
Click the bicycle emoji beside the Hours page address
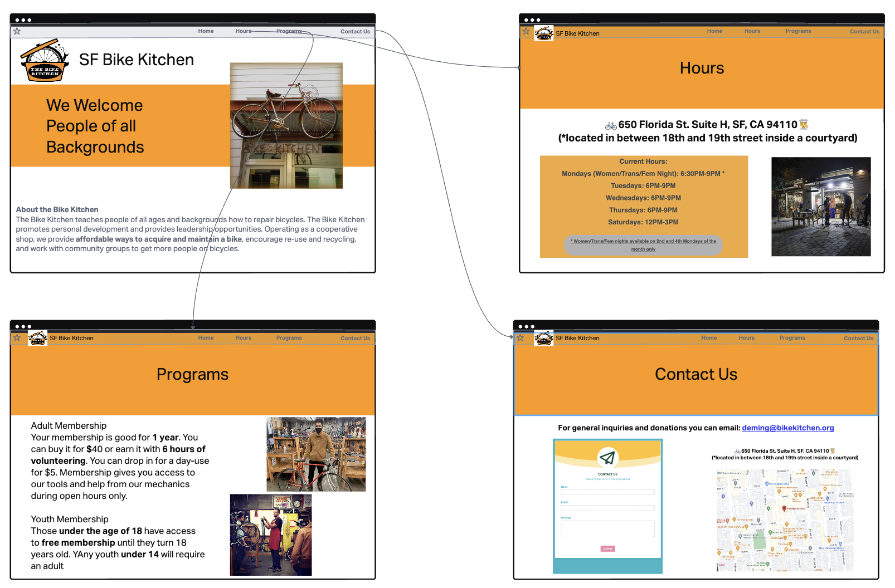coord(611,125)
